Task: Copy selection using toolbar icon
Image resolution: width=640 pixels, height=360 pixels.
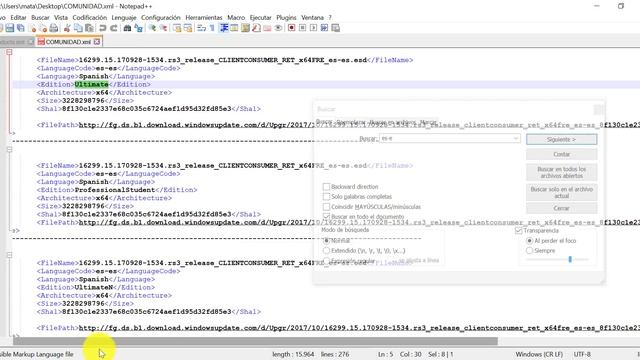Action: (x=78, y=28)
